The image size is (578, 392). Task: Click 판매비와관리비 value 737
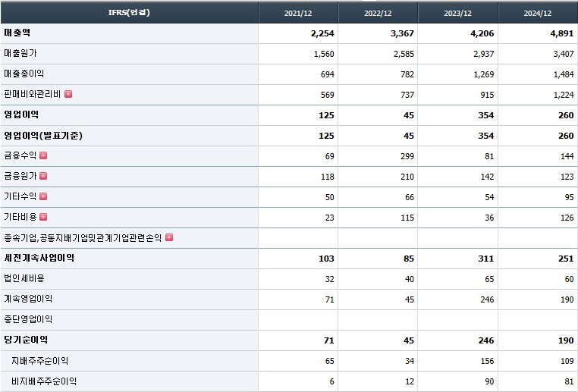[x=407, y=95]
